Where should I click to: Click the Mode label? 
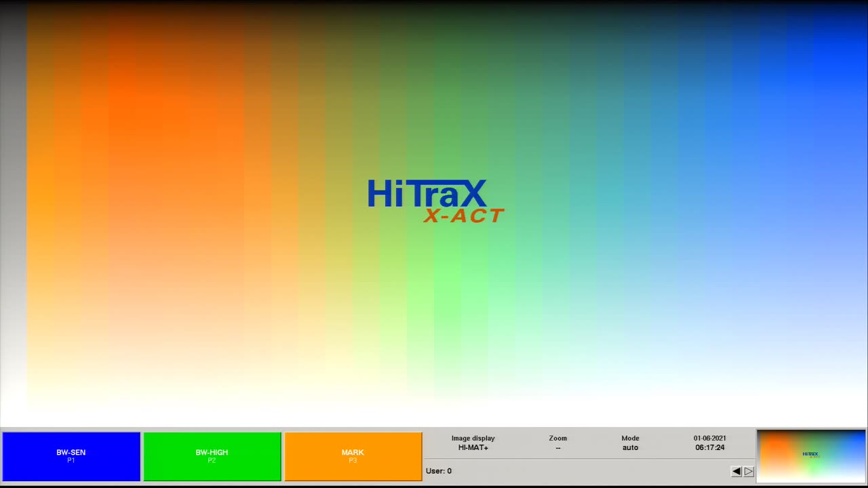[630, 438]
